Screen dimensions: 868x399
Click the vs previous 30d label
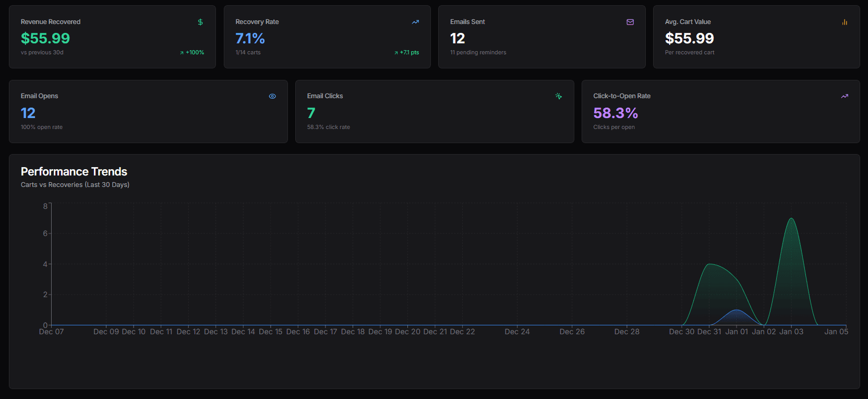pyautogui.click(x=42, y=52)
